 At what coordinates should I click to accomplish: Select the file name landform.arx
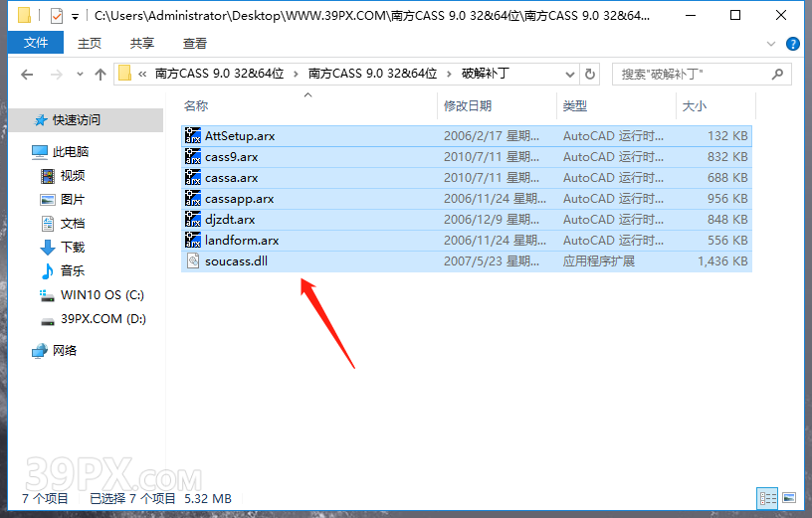coord(242,241)
